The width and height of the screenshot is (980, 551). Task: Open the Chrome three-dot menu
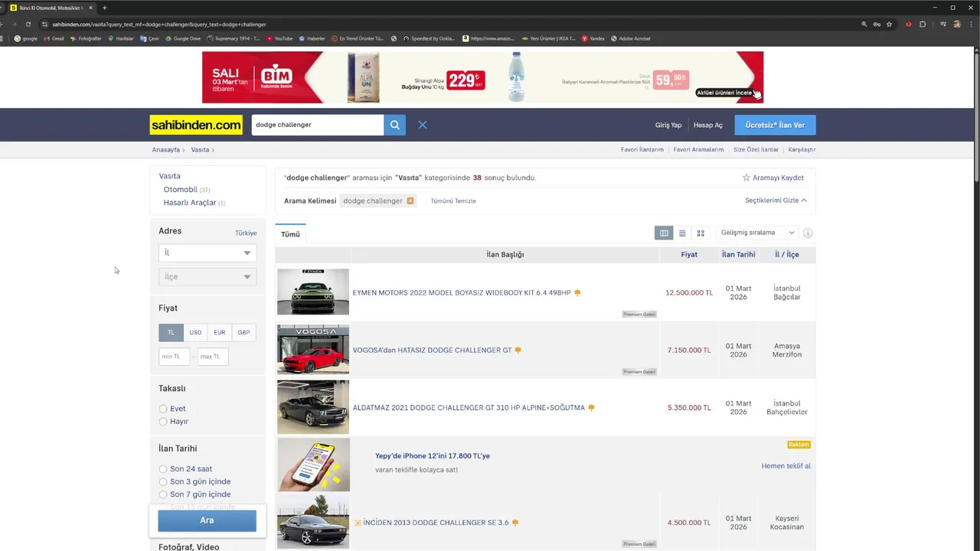click(970, 24)
